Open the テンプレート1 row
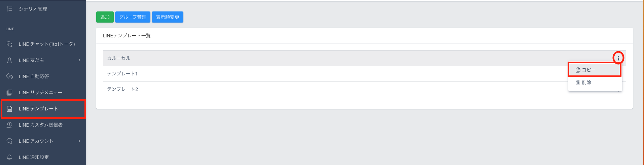Image resolution: width=644 pixels, height=165 pixels. (x=122, y=74)
